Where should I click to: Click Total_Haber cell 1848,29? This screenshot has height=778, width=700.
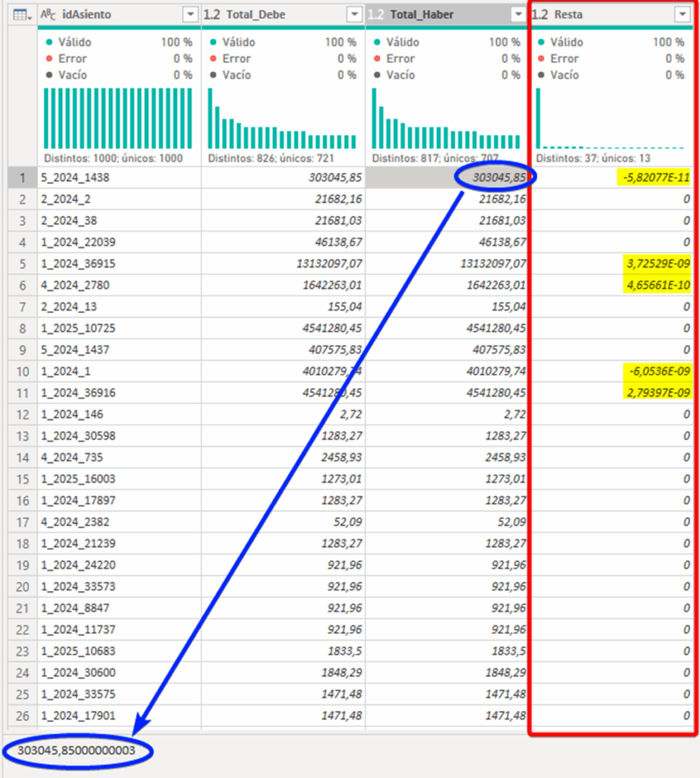coord(447,672)
